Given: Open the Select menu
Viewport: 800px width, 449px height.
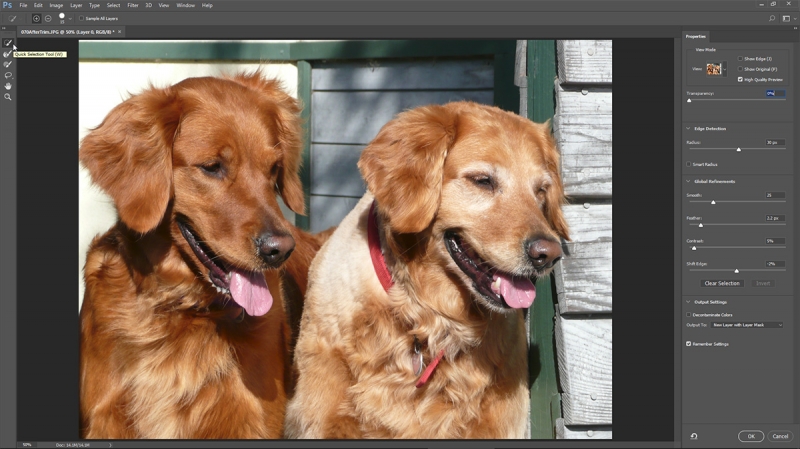Looking at the screenshot, I should (x=113, y=5).
